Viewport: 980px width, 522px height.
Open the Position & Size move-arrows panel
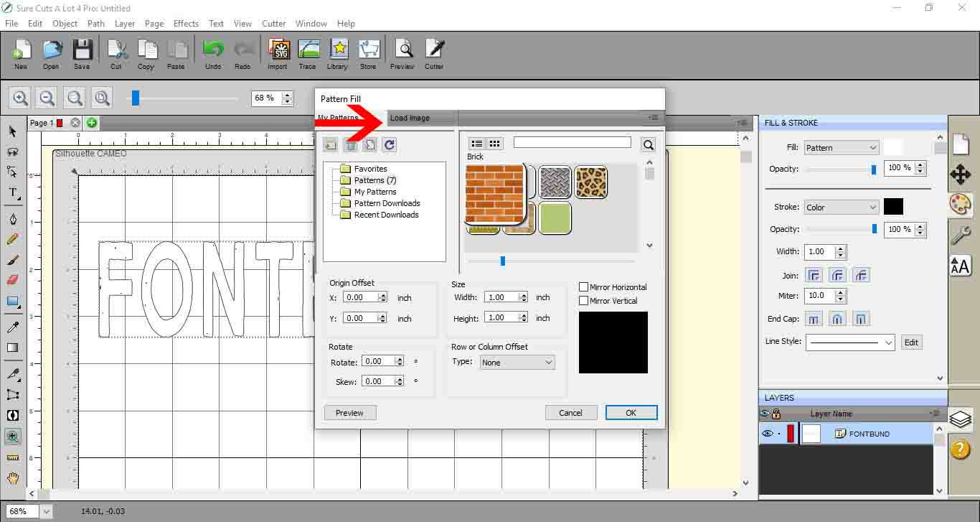point(961,174)
